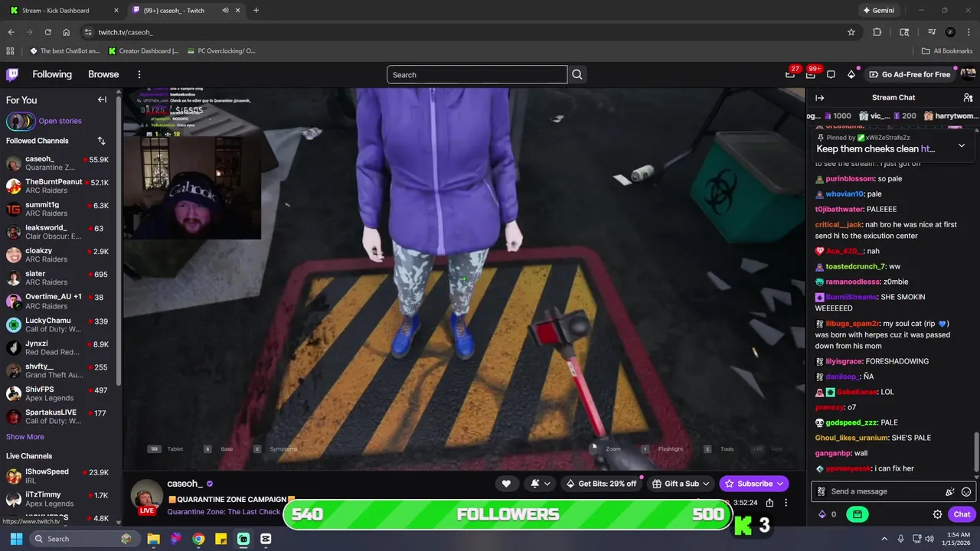Open Quarantine Zone: The Last Check link
This screenshot has height=551, width=980.
coord(224,512)
